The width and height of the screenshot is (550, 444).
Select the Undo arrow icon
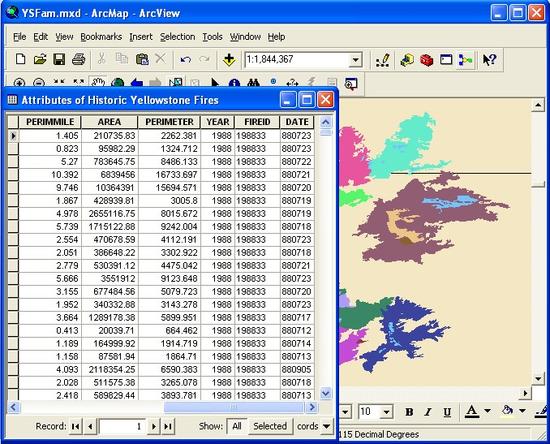pyautogui.click(x=186, y=60)
